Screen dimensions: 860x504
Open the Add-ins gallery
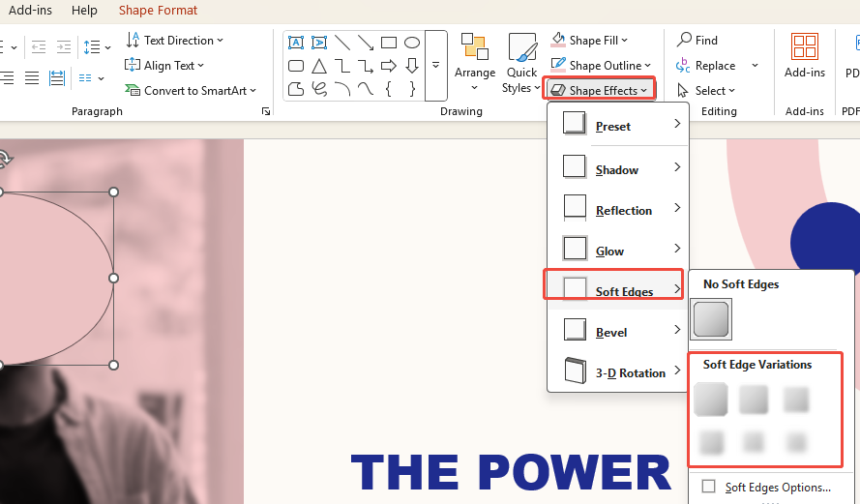(805, 56)
